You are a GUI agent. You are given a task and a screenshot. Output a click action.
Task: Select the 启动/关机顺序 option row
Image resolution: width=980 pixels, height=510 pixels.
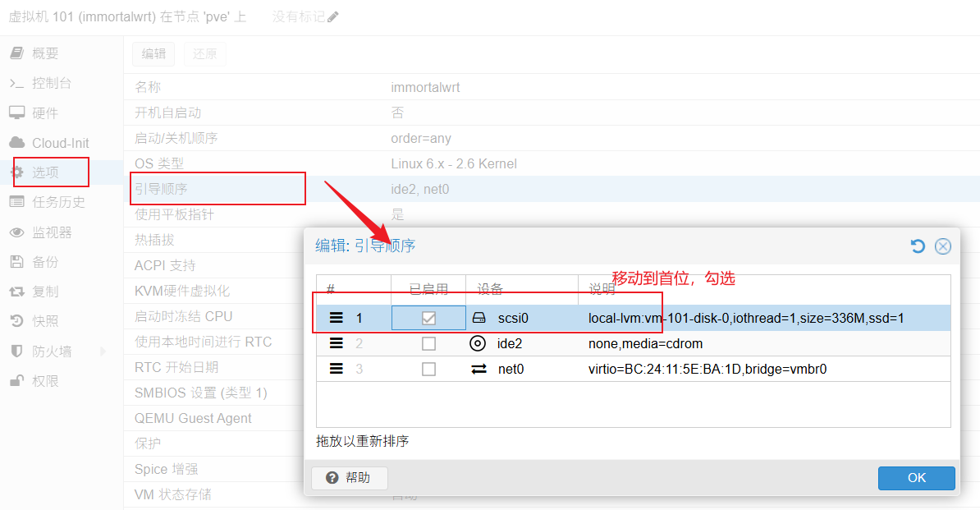[x=552, y=138]
